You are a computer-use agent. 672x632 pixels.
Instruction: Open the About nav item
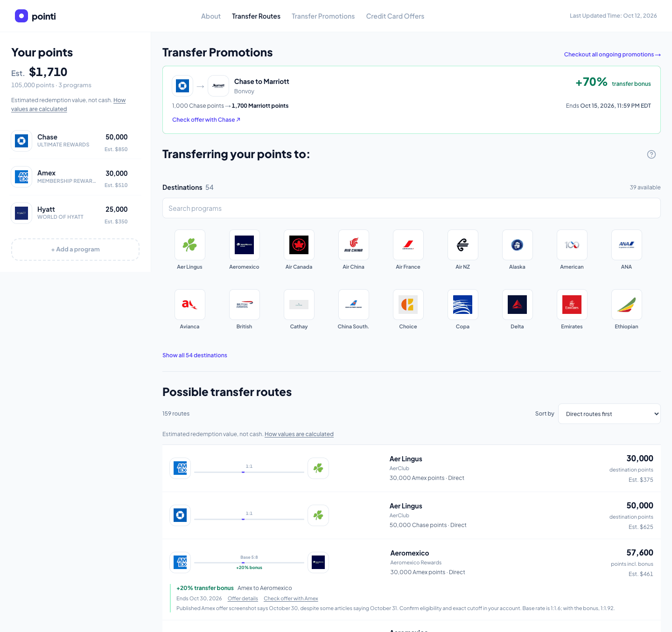(x=211, y=16)
